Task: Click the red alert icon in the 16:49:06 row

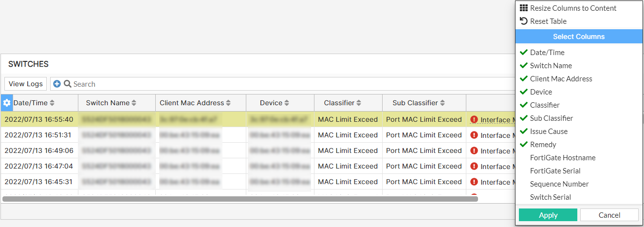Action: click(474, 151)
